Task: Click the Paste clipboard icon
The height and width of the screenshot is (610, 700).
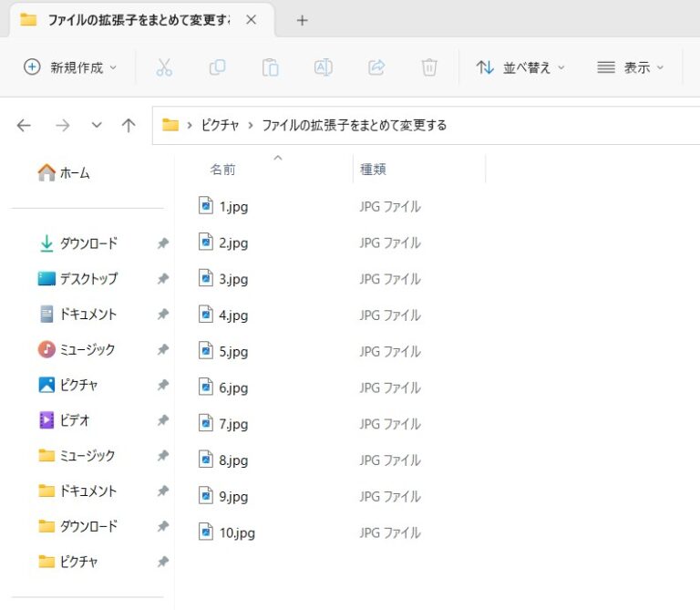Action: pyautogui.click(x=270, y=67)
